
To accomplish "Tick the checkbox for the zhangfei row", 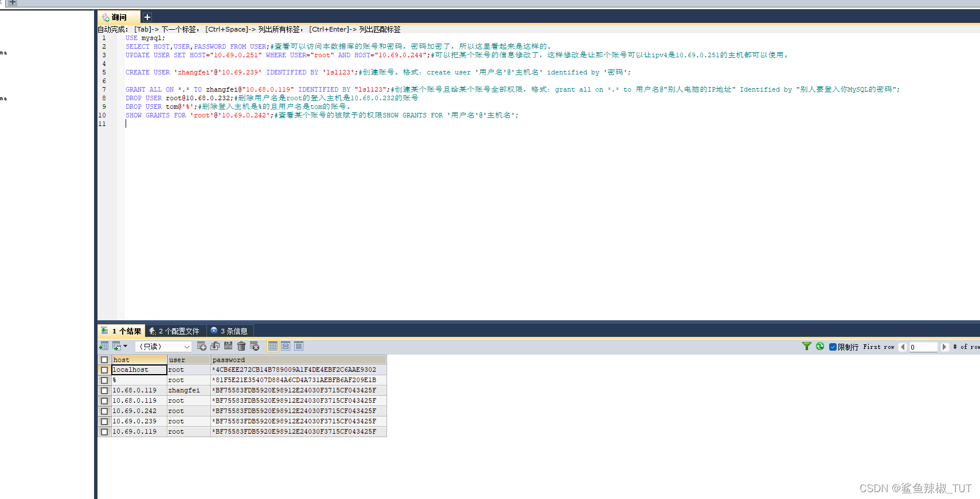I will (x=104, y=391).
